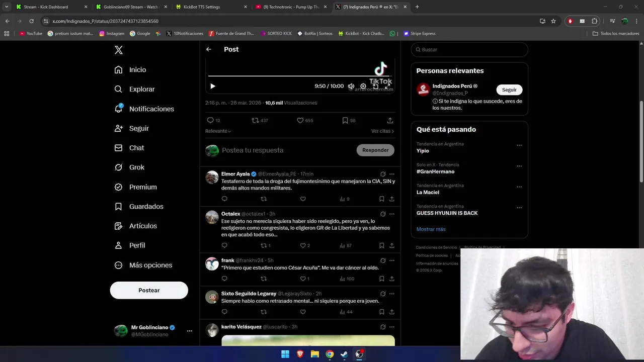Open options for Yipio trend
The height and width of the screenshot is (362, 644).
[x=519, y=145]
